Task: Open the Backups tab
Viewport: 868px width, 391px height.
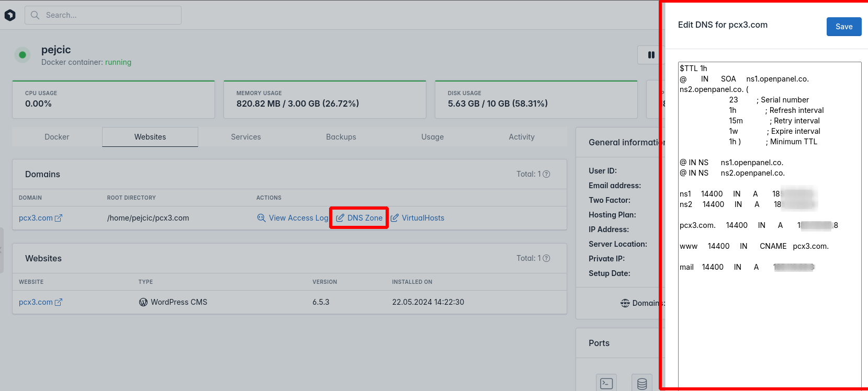Action: (341, 137)
